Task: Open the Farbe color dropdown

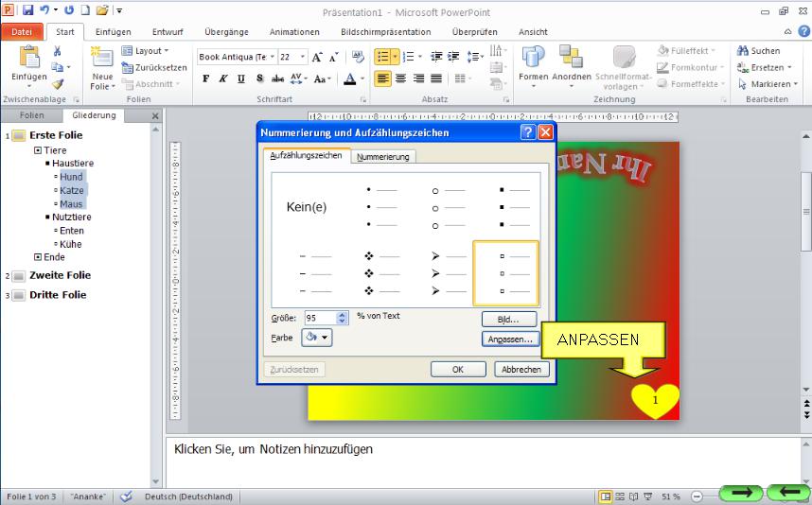Action: (x=317, y=337)
